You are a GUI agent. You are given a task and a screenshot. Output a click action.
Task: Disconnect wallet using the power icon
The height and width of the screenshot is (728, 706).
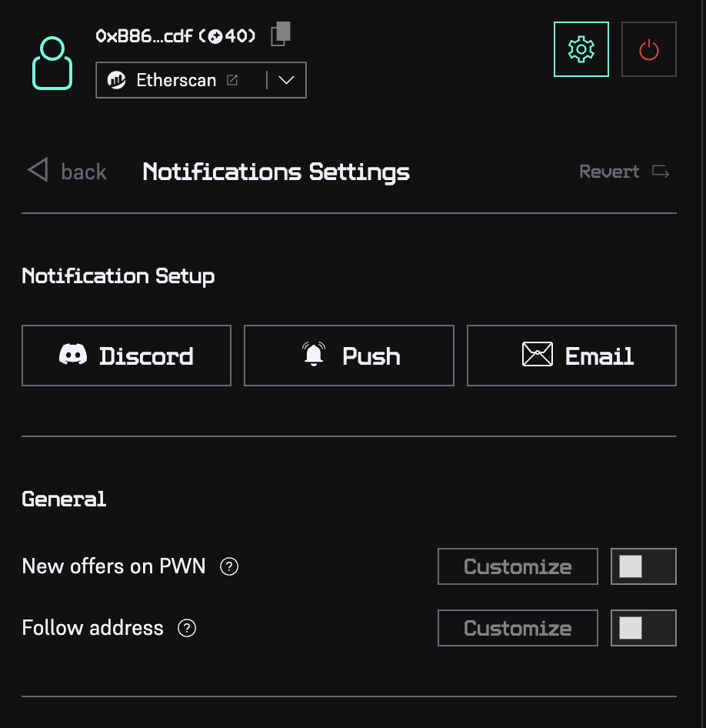coord(648,49)
